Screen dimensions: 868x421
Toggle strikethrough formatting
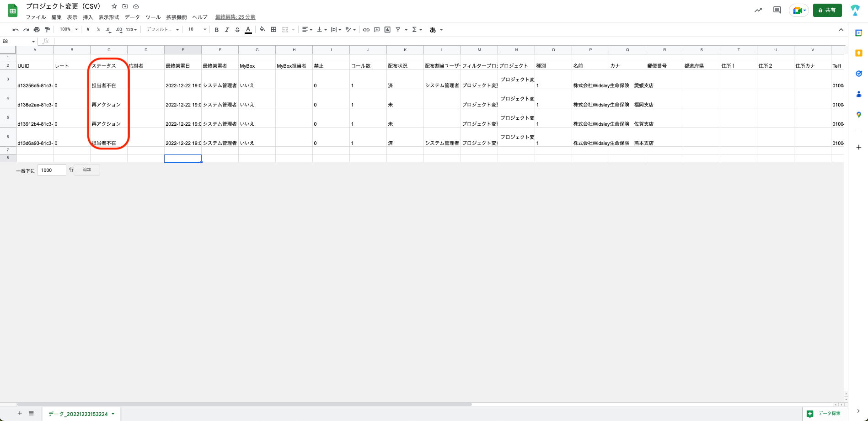[237, 30]
